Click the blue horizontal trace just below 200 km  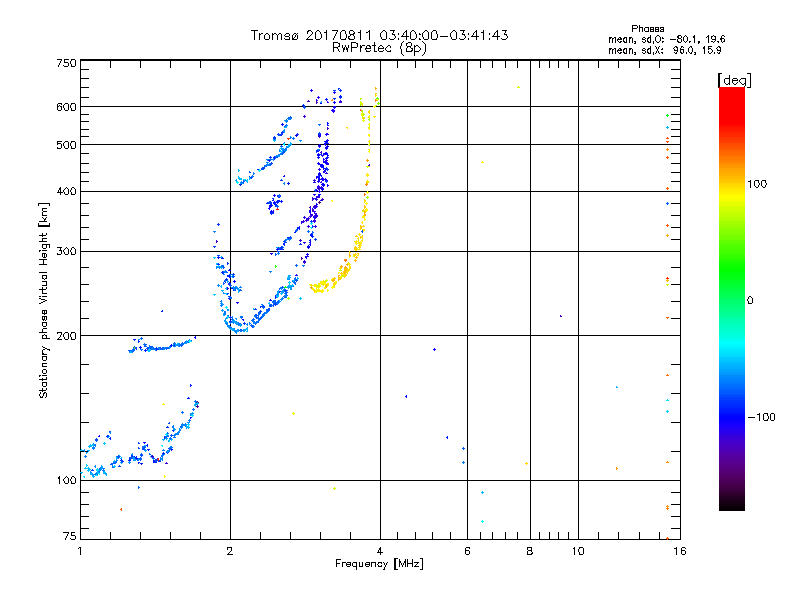coord(162,347)
